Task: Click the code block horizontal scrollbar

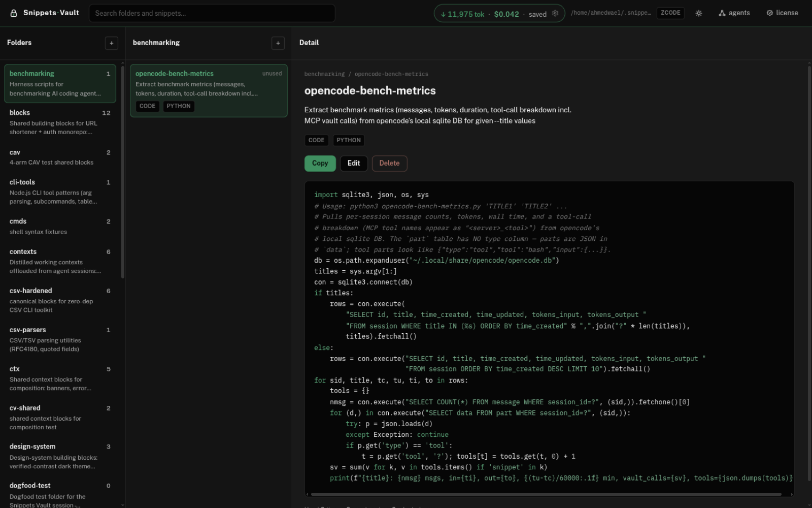Action: coord(547,494)
